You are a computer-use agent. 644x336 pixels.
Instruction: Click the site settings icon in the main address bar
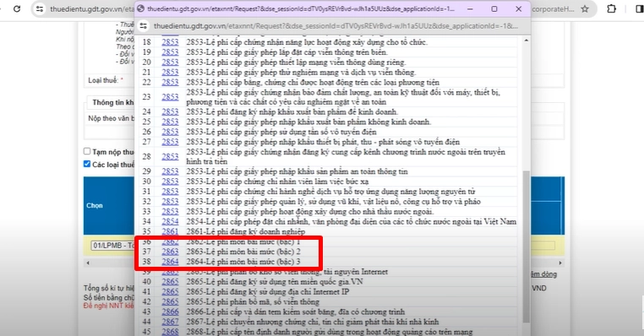coord(40,8)
